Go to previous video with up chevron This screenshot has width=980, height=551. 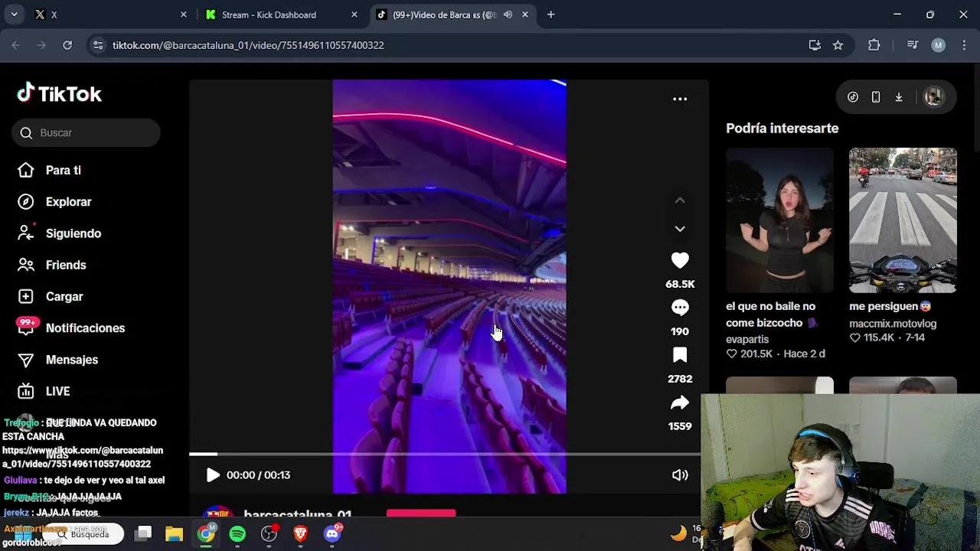point(680,201)
